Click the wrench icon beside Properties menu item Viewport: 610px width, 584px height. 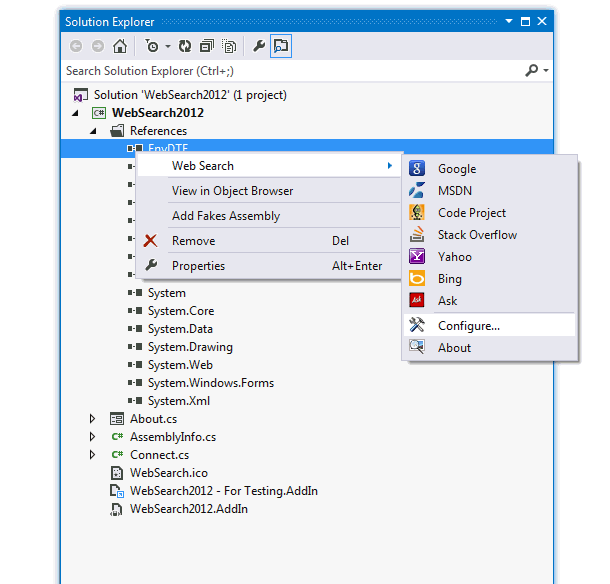tap(151, 265)
